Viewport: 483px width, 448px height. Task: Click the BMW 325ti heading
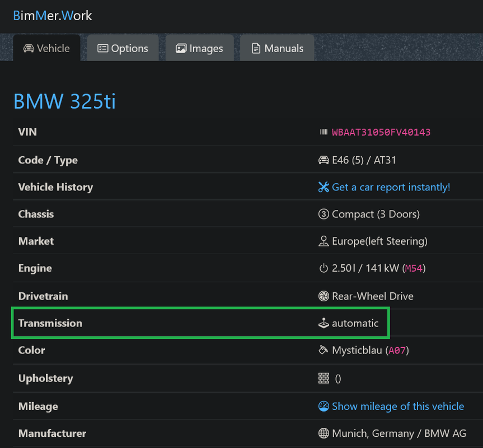(x=65, y=101)
